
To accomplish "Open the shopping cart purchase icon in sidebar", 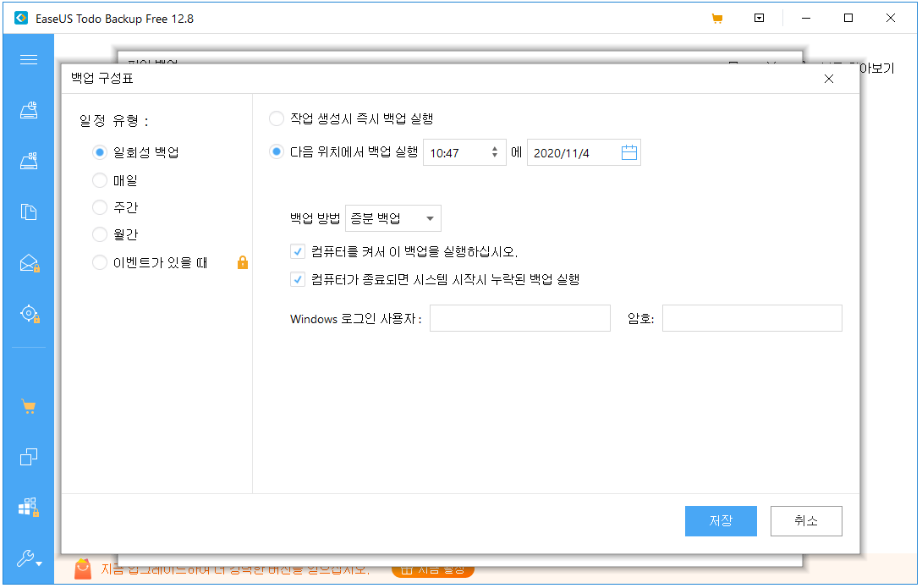I will pyautogui.click(x=28, y=407).
